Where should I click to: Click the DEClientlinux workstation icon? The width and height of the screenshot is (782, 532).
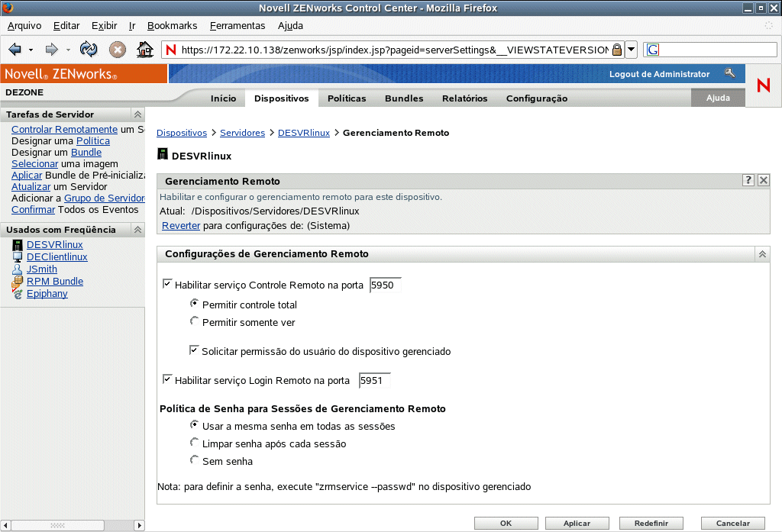click(18, 256)
